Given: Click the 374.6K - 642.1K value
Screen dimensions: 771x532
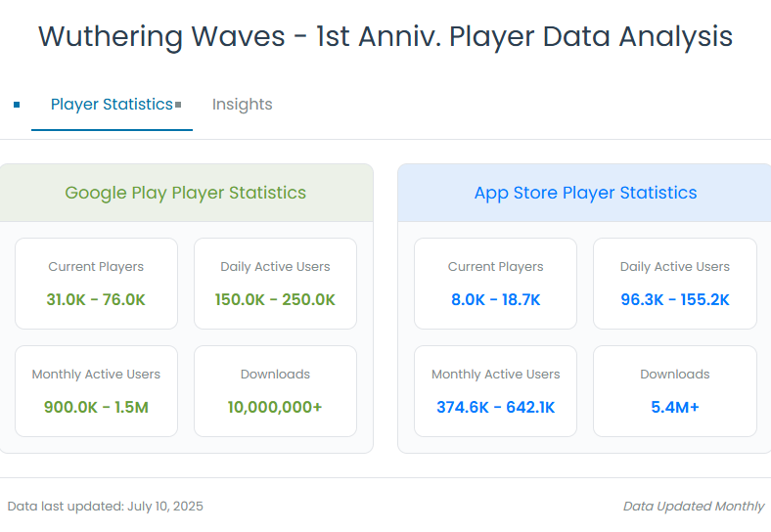Looking at the screenshot, I should [495, 407].
